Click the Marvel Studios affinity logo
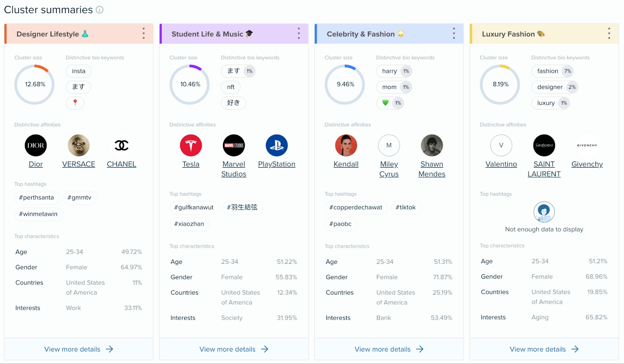 [234, 145]
